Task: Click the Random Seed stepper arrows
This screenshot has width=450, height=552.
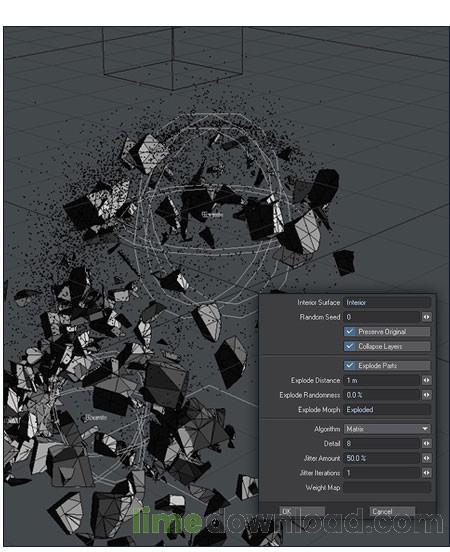Action: coord(426,317)
